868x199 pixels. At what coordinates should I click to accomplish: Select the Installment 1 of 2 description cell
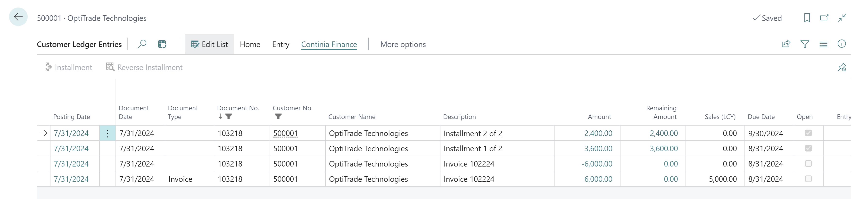tap(497, 149)
